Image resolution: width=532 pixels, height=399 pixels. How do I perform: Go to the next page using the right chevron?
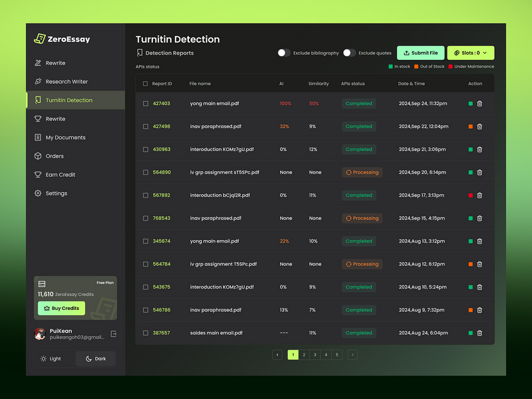352,354
